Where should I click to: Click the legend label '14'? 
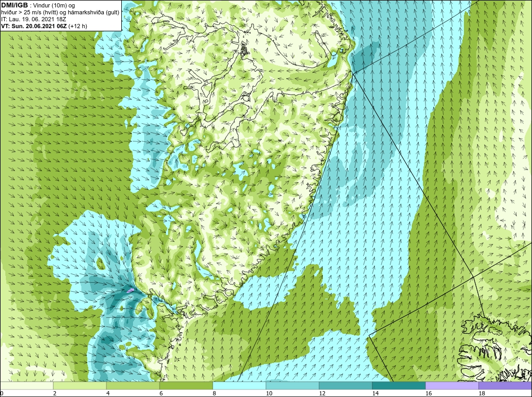pos(375,393)
